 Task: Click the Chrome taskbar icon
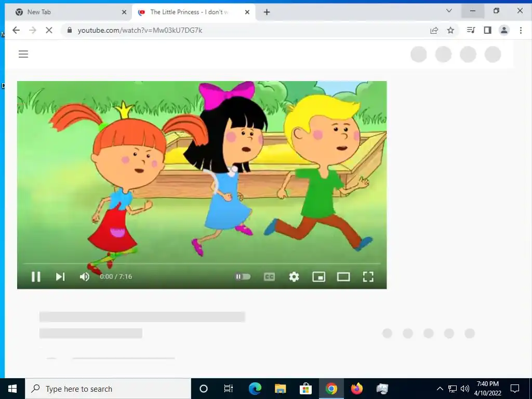point(331,389)
